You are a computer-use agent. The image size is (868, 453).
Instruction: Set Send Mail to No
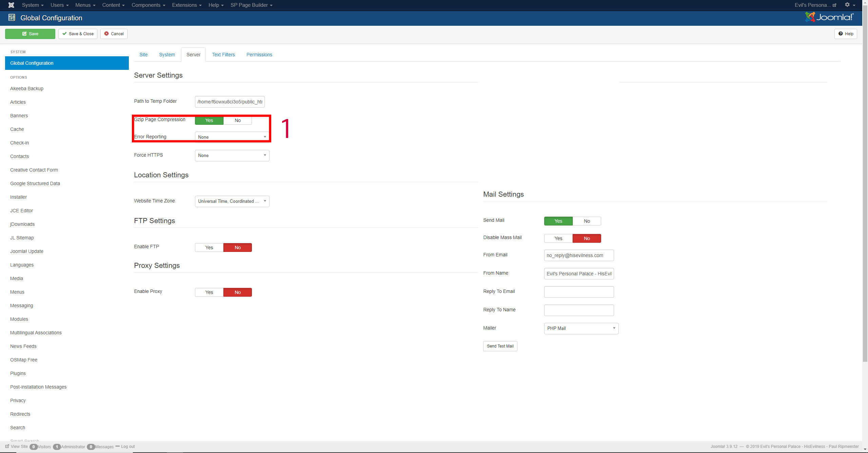pos(587,221)
